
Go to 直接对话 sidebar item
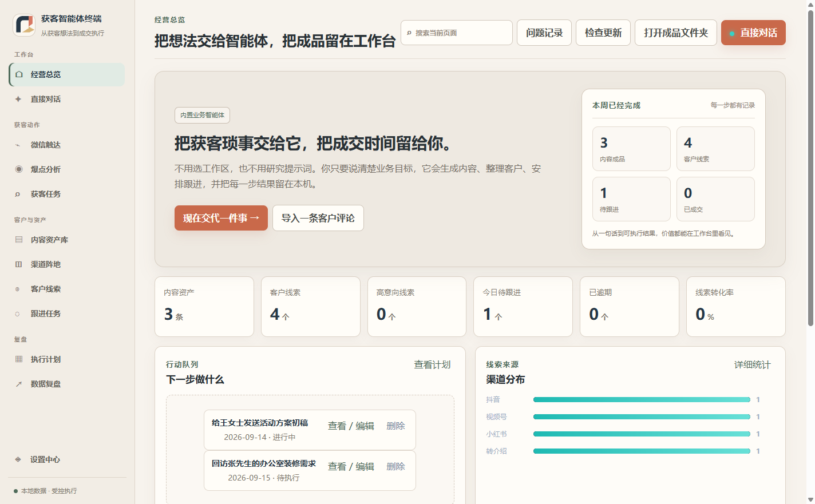coord(67,99)
